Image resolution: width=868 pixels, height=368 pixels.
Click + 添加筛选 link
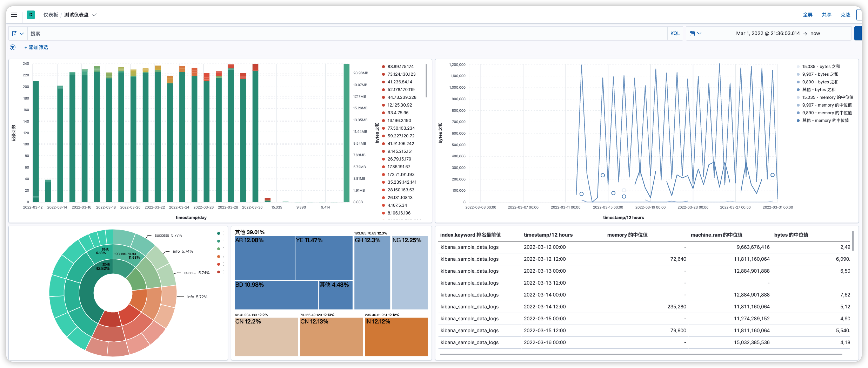click(x=36, y=47)
